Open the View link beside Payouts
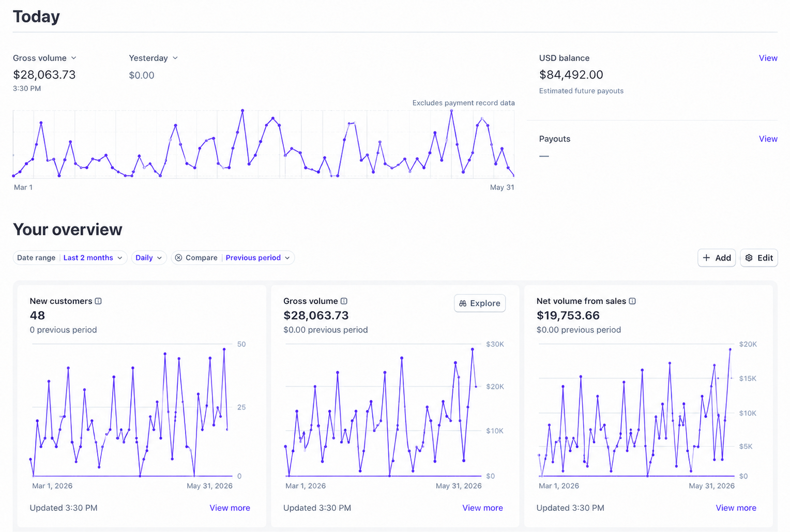The image size is (790, 532). coord(768,139)
